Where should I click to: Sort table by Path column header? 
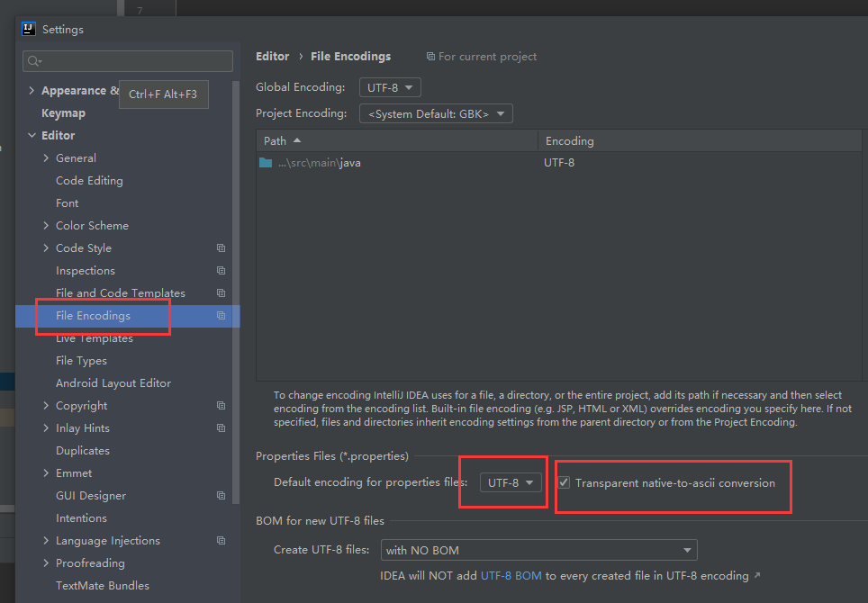pos(397,141)
